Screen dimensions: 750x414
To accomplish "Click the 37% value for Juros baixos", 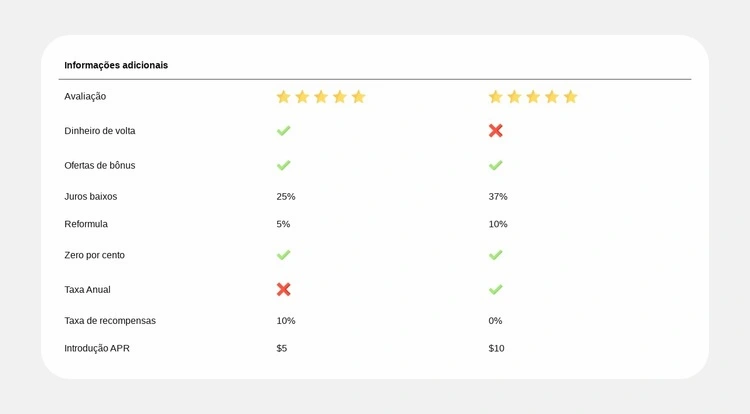I will (x=498, y=197).
